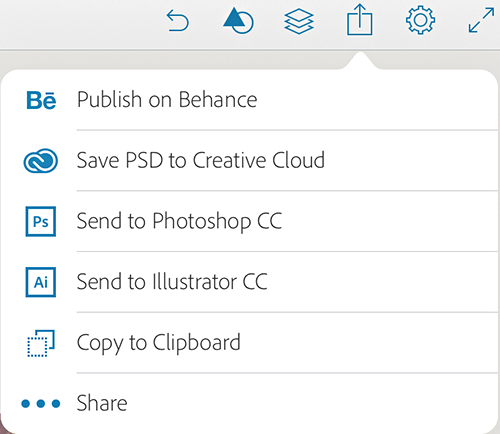500x434 pixels.
Task: Select Copy to Clipboard
Action: (249, 342)
